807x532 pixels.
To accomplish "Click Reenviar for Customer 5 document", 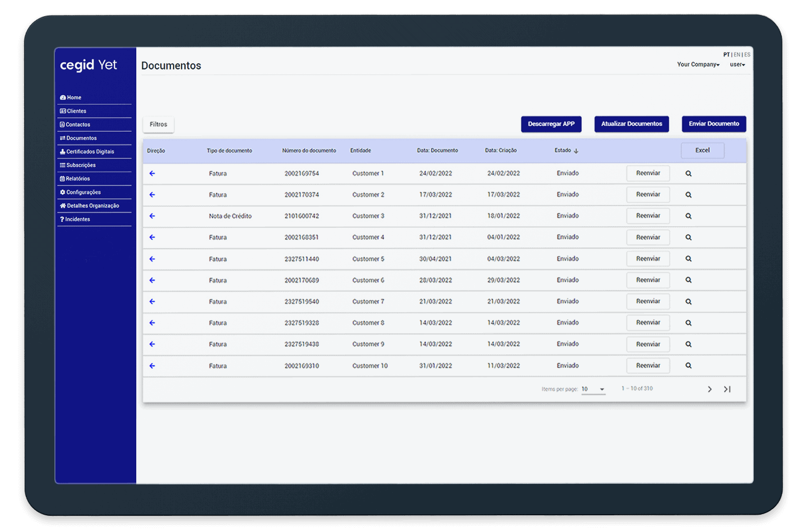I will click(x=648, y=259).
